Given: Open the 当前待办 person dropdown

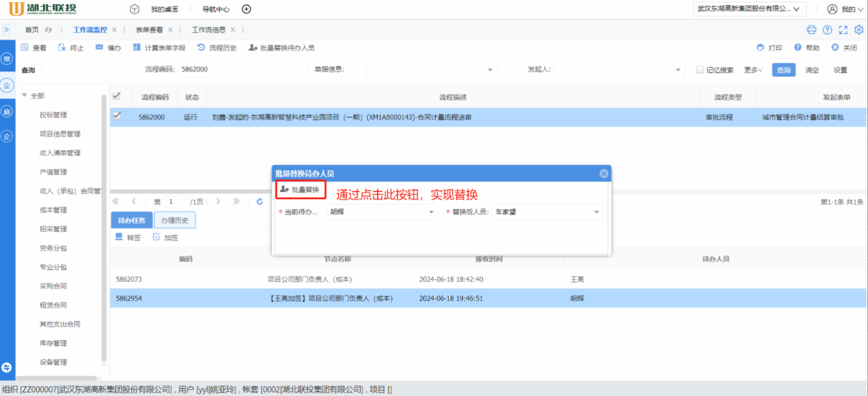Looking at the screenshot, I should pos(431,213).
